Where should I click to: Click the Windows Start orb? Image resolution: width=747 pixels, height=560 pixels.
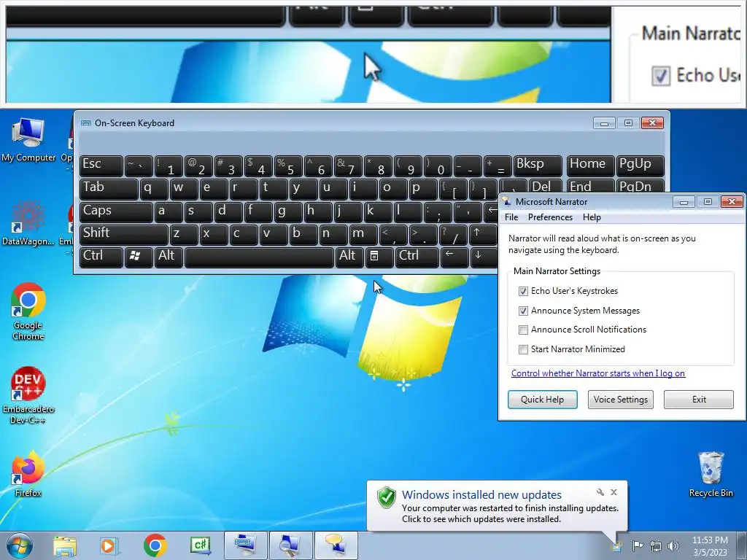tap(20, 545)
